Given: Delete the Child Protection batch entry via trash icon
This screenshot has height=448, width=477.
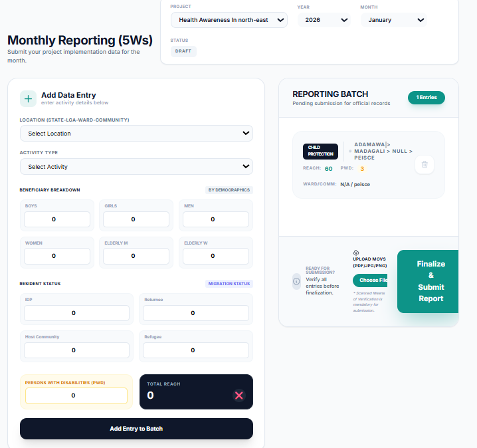Looking at the screenshot, I should (x=425, y=164).
